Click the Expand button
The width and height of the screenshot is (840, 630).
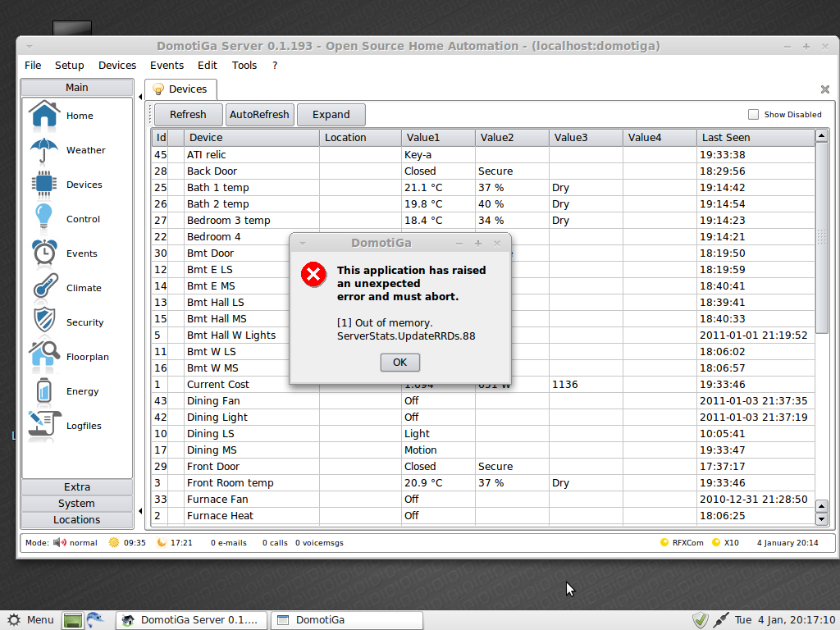coord(331,115)
